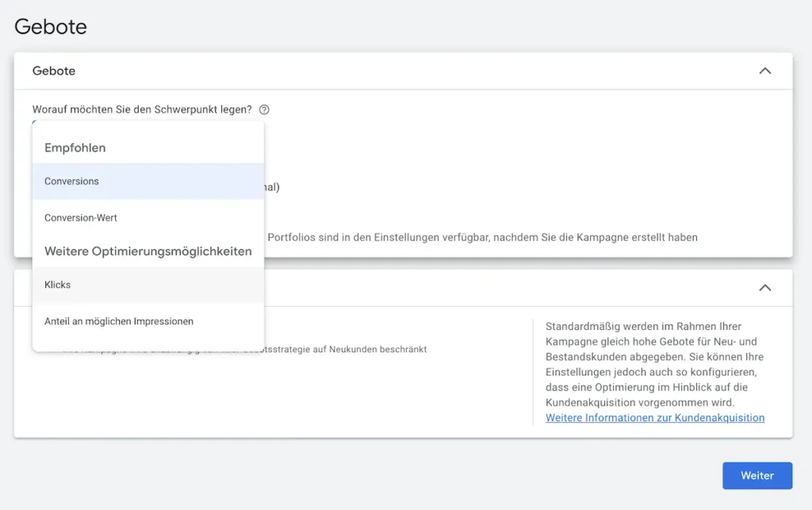Click the Weiter button
The image size is (812, 510).
(x=757, y=475)
